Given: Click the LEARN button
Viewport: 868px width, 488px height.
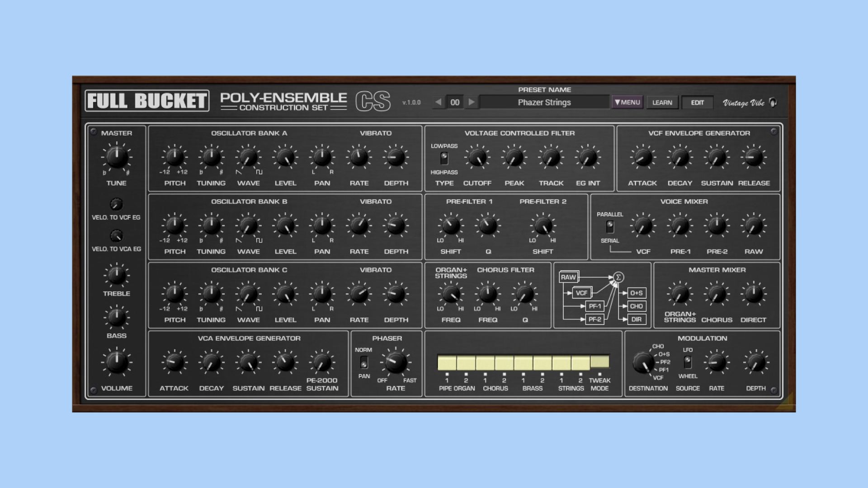Looking at the screenshot, I should tap(662, 102).
